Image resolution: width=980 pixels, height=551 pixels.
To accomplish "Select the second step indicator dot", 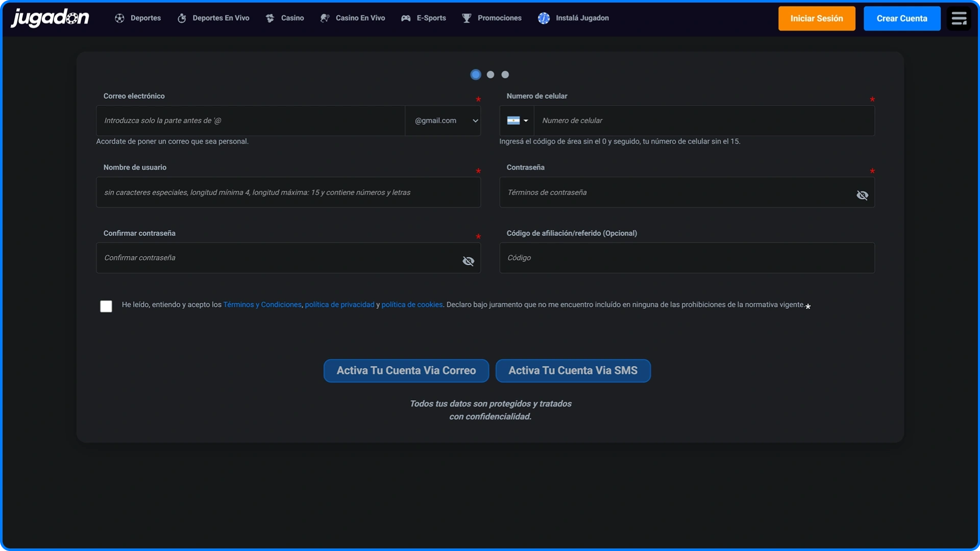I will [x=491, y=74].
